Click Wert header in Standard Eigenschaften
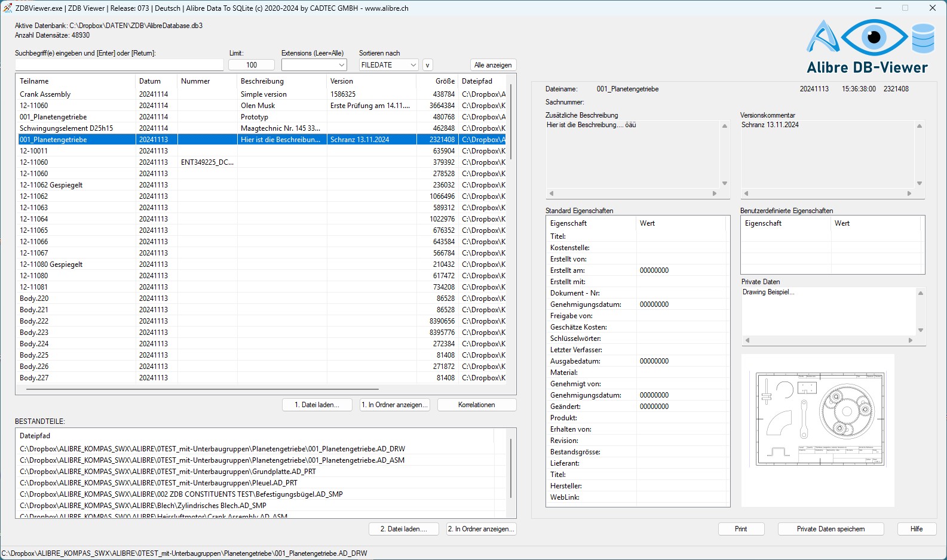This screenshot has height=560, width=947. tap(681, 223)
